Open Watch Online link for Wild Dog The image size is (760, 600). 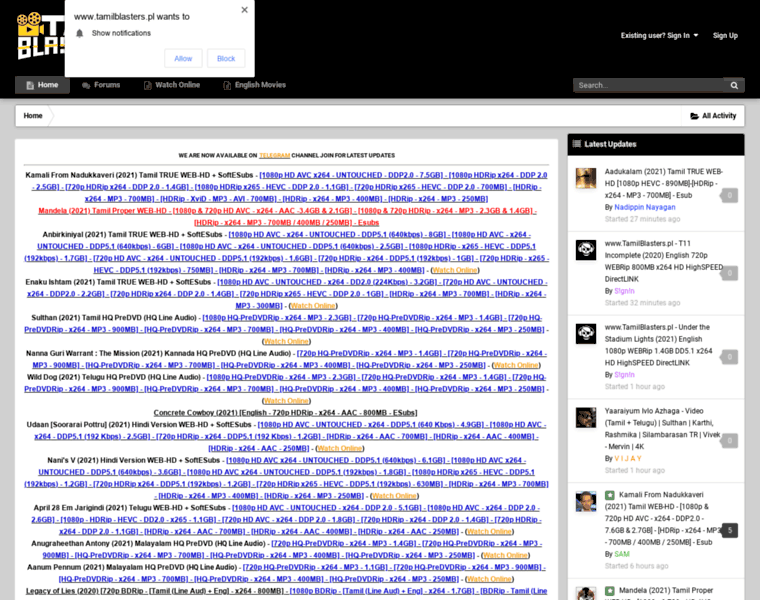point(286,401)
